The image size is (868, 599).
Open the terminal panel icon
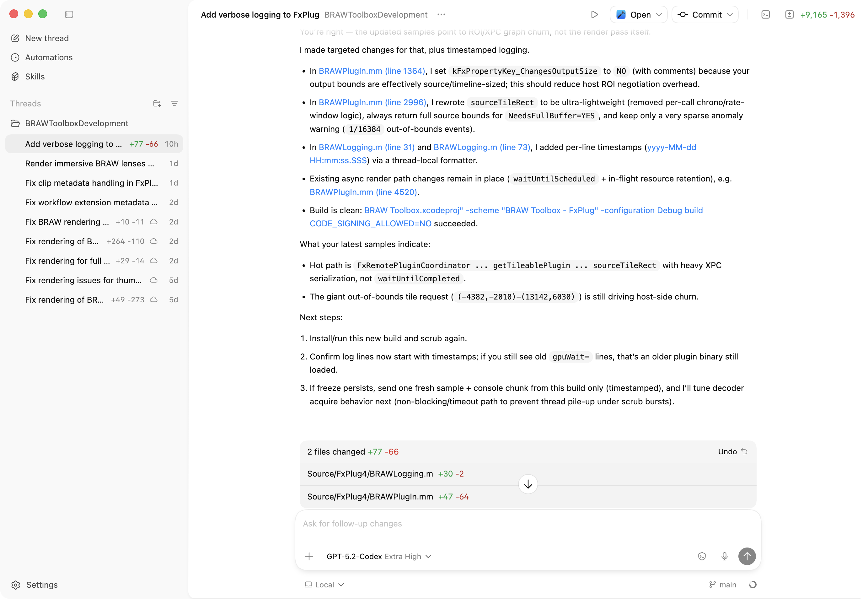[x=766, y=15]
